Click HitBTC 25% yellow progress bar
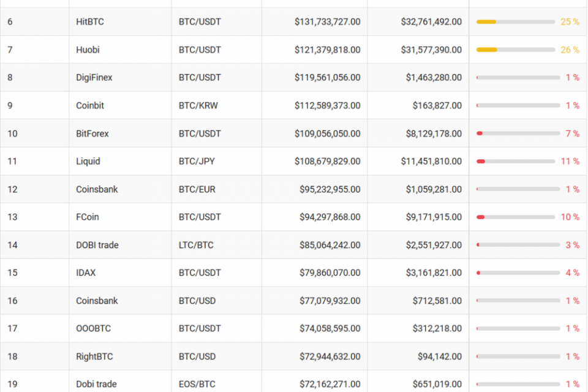588x392 pixels. [516, 22]
